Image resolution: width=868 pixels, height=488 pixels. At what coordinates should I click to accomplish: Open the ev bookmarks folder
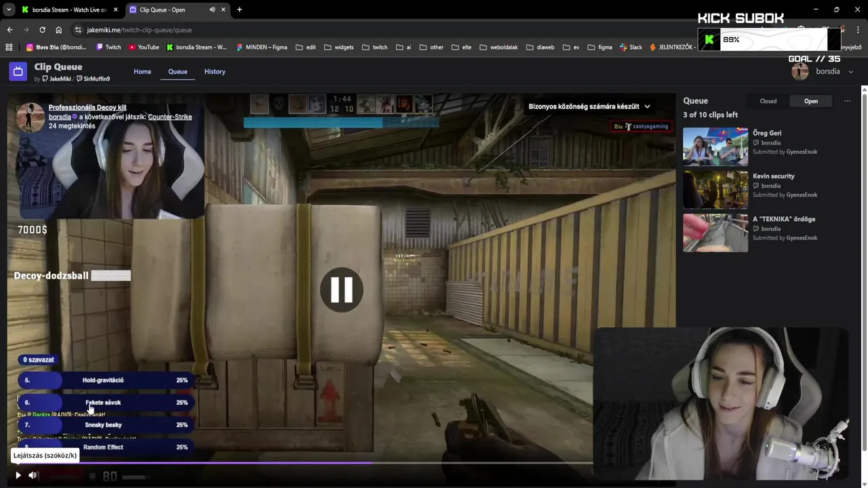click(x=571, y=47)
